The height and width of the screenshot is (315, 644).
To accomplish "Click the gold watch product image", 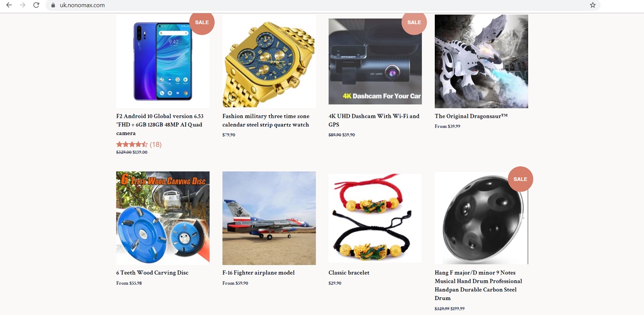I will (x=269, y=61).
